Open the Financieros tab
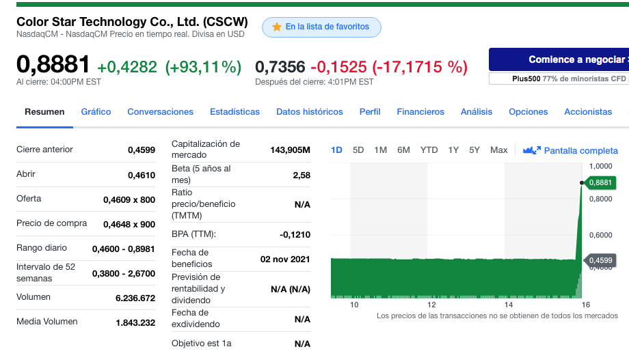Screen dimensions: 629x364 pyautogui.click(x=420, y=112)
